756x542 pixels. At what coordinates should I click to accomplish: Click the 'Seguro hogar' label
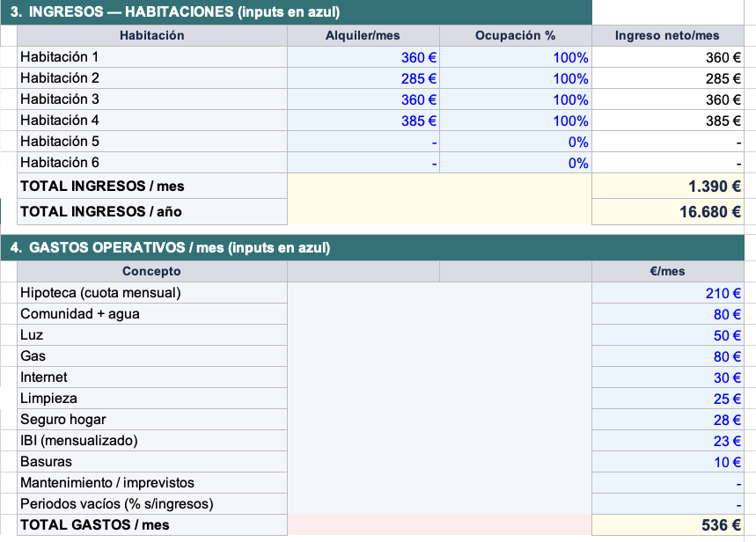[63, 420]
